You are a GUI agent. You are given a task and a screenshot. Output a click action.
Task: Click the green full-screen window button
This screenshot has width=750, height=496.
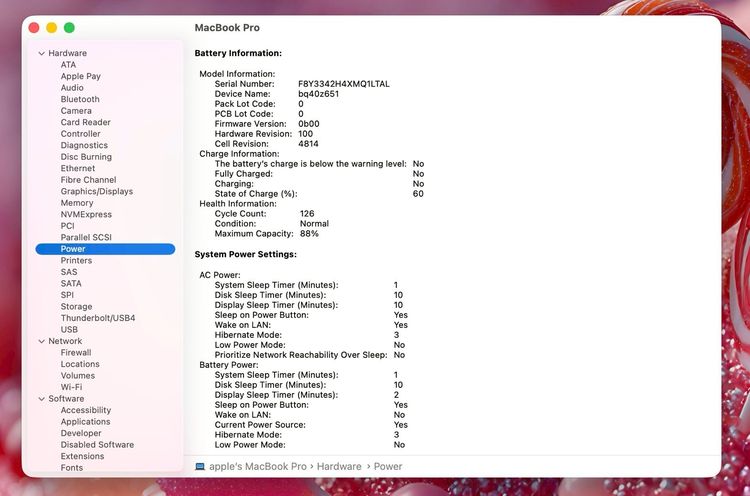point(69,28)
